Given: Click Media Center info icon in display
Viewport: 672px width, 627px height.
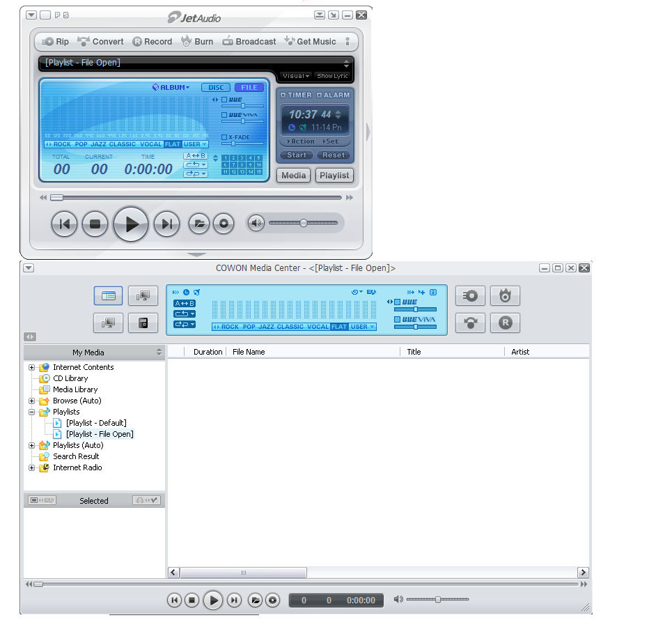Looking at the screenshot, I should tap(433, 292).
